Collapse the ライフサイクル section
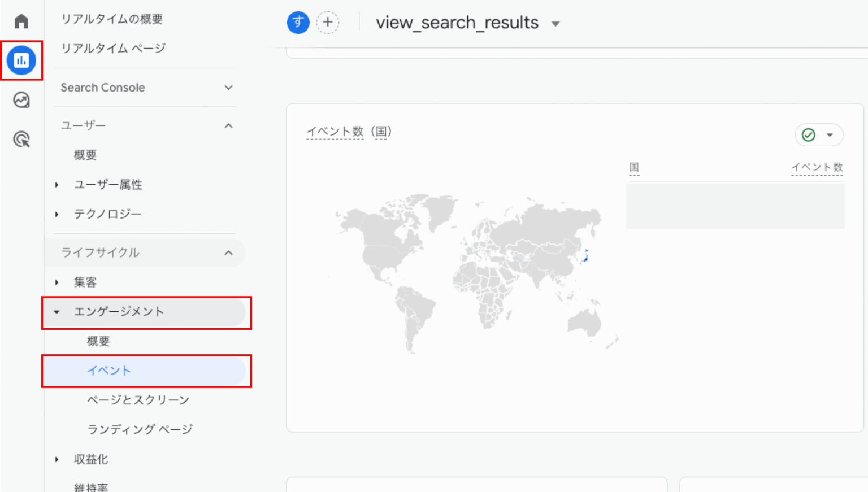This screenshot has height=492, width=868. (228, 252)
